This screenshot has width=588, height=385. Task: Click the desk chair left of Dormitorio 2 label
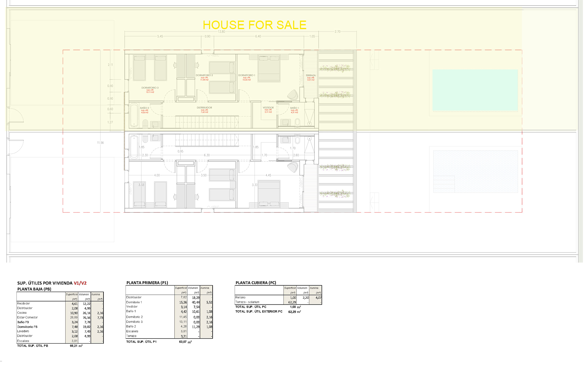pos(197,65)
